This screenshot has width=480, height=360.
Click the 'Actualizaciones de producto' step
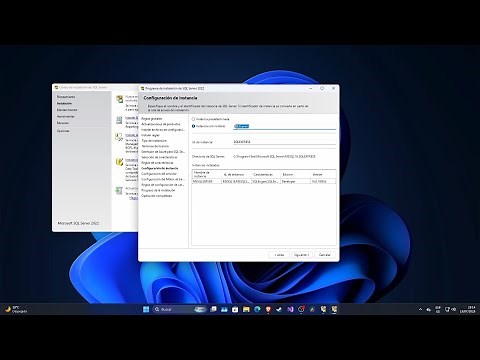pos(161,124)
